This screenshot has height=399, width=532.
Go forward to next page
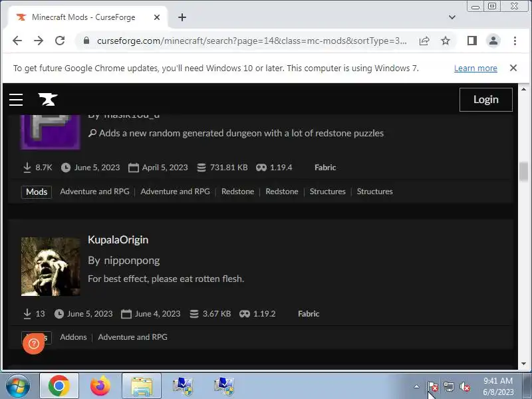(39, 41)
